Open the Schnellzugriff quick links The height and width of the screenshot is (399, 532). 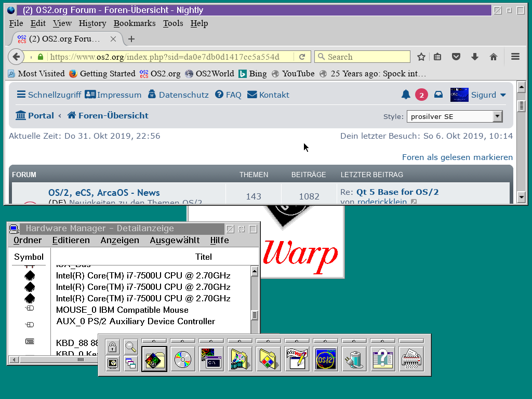49,95
